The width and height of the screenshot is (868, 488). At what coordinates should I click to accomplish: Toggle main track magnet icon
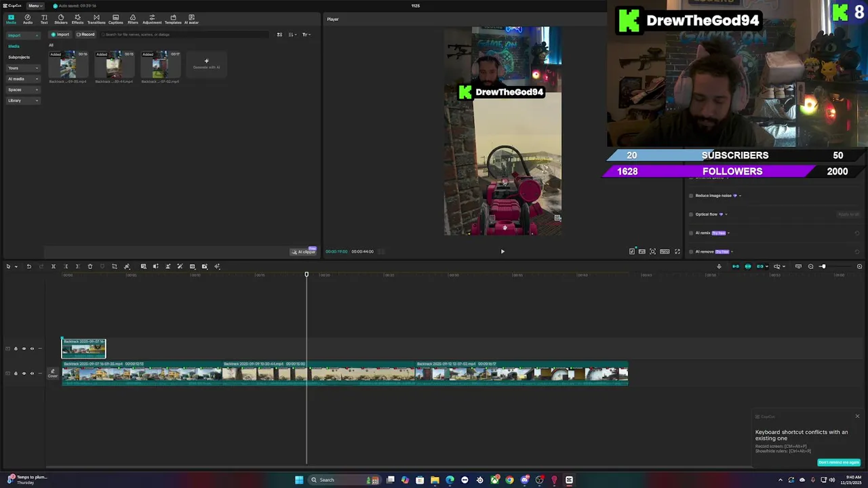735,266
